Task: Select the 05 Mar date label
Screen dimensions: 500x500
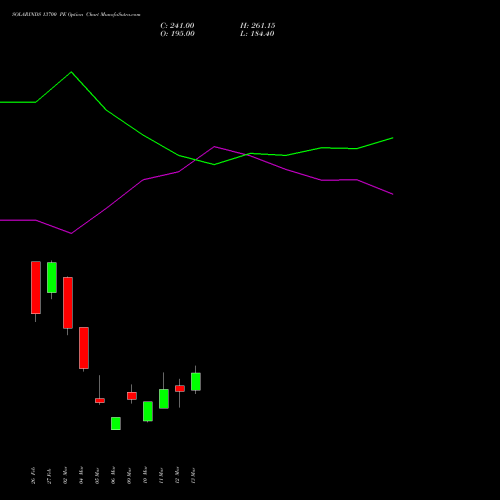Action: click(x=97, y=475)
